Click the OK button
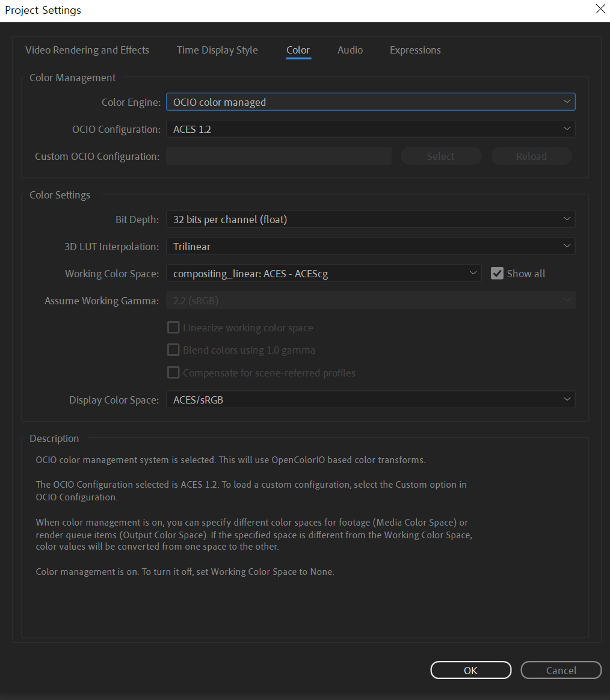610x700 pixels. 470,670
